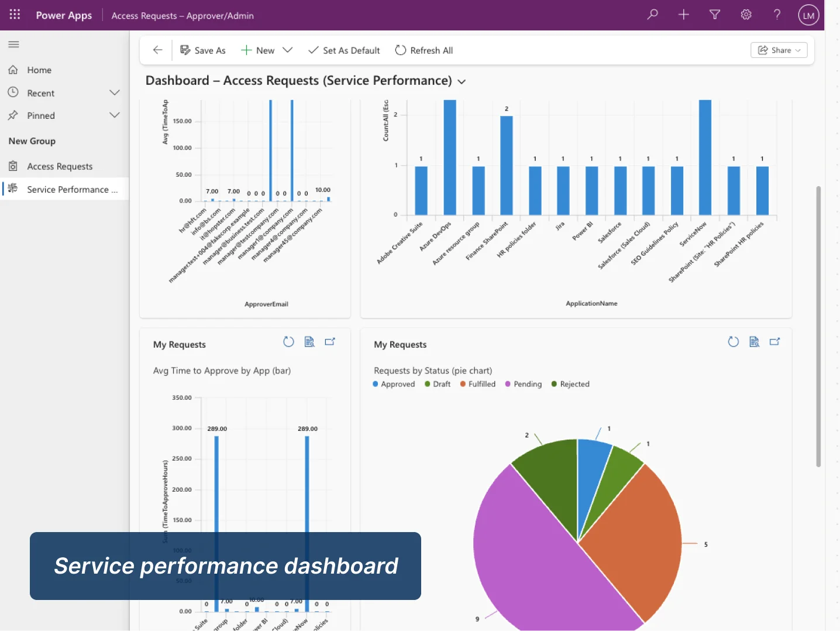Open the app launcher waffle icon
Image resolution: width=840 pixels, height=631 pixels.
[15, 15]
